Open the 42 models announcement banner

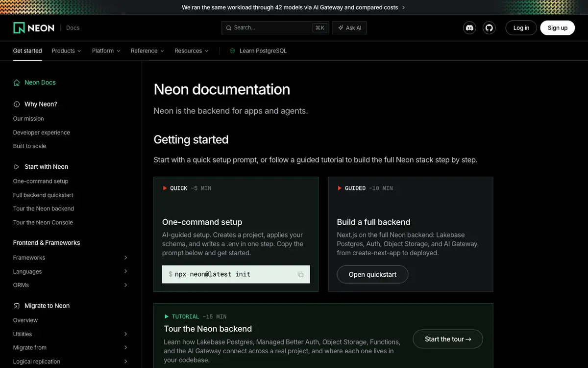tap(293, 7)
